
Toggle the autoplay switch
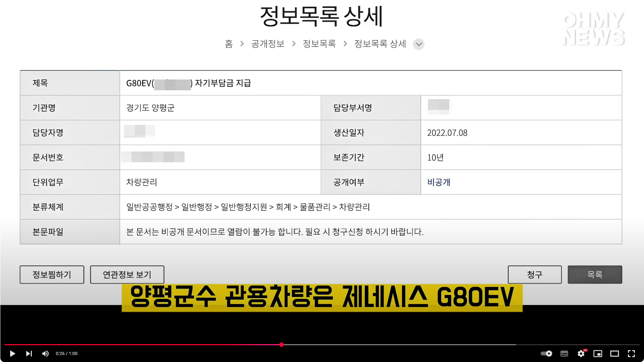[x=546, y=353]
